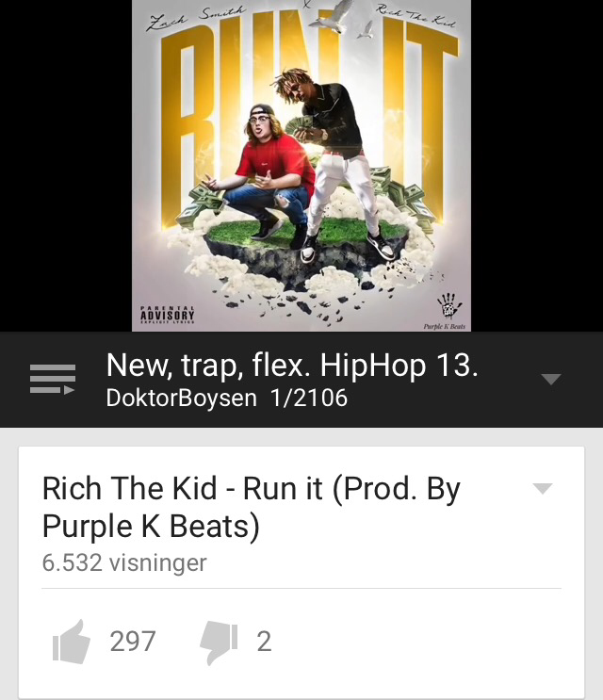Open DokterBoysen channel name
603x700 pixels.
coord(181,398)
